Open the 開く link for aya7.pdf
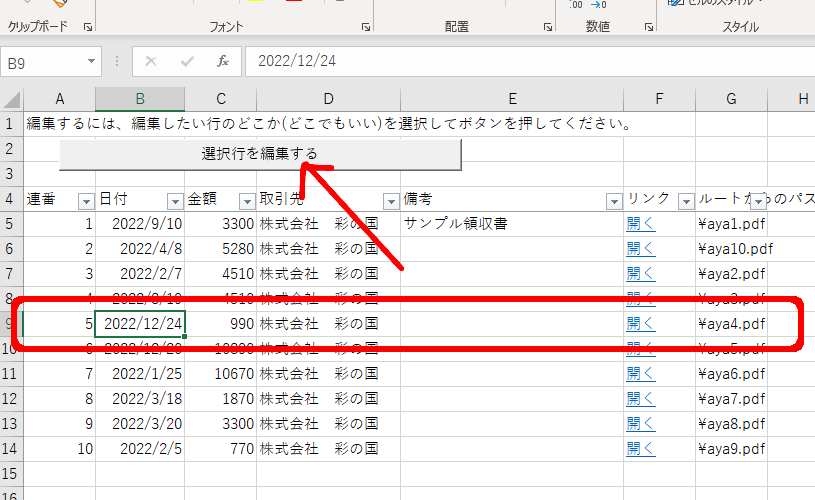Screen dimensions: 815x500 [640, 399]
